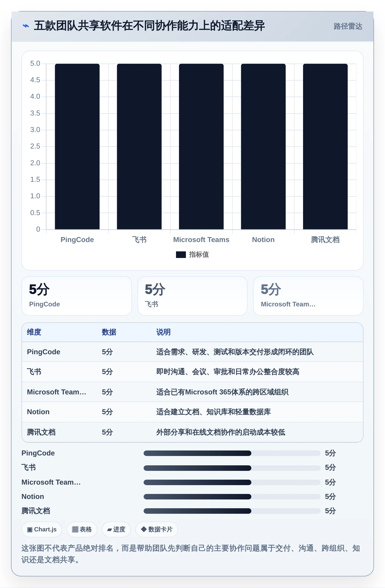The image size is (385, 588).
Task: Click the blue lightning icon beside the title
Action: pyautogui.click(x=26, y=26)
